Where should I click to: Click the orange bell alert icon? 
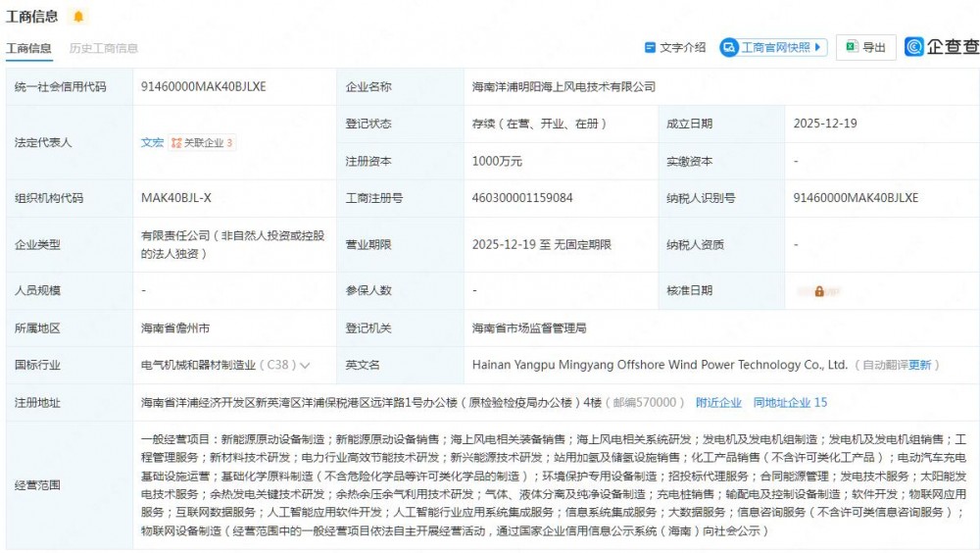tap(78, 17)
